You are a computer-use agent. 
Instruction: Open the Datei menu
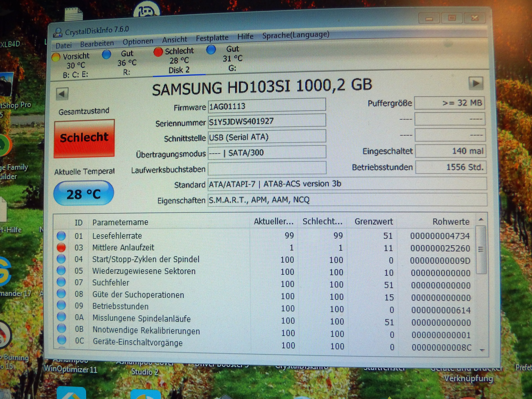point(64,45)
